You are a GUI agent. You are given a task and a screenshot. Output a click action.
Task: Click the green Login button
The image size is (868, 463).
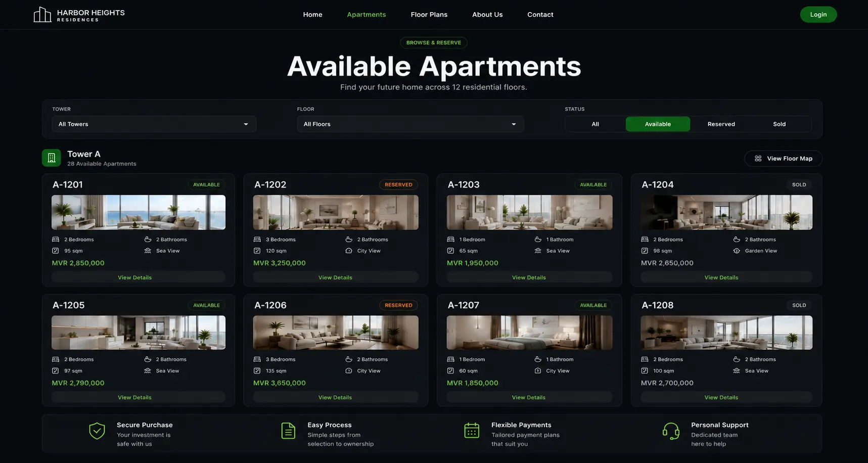pyautogui.click(x=818, y=15)
